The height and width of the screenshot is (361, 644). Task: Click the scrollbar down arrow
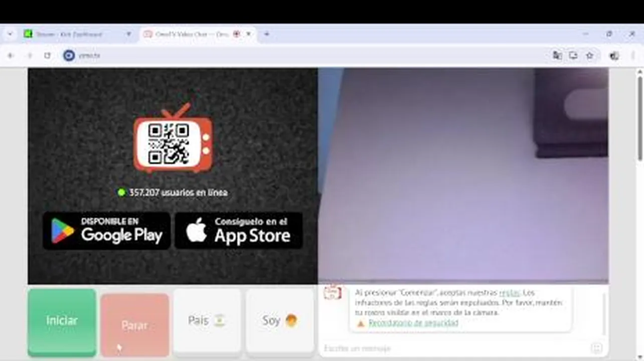click(x=640, y=356)
